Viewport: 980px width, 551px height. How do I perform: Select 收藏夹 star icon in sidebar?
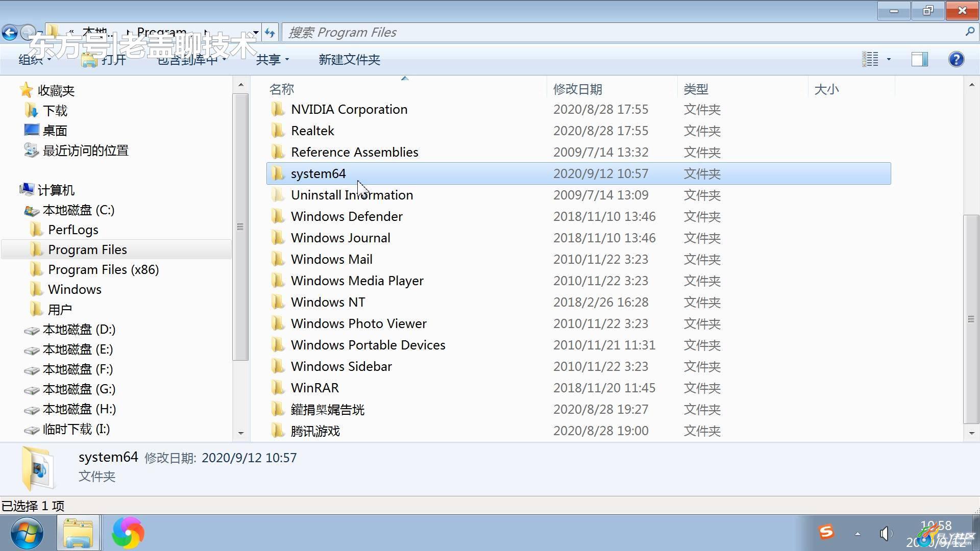tap(26, 90)
